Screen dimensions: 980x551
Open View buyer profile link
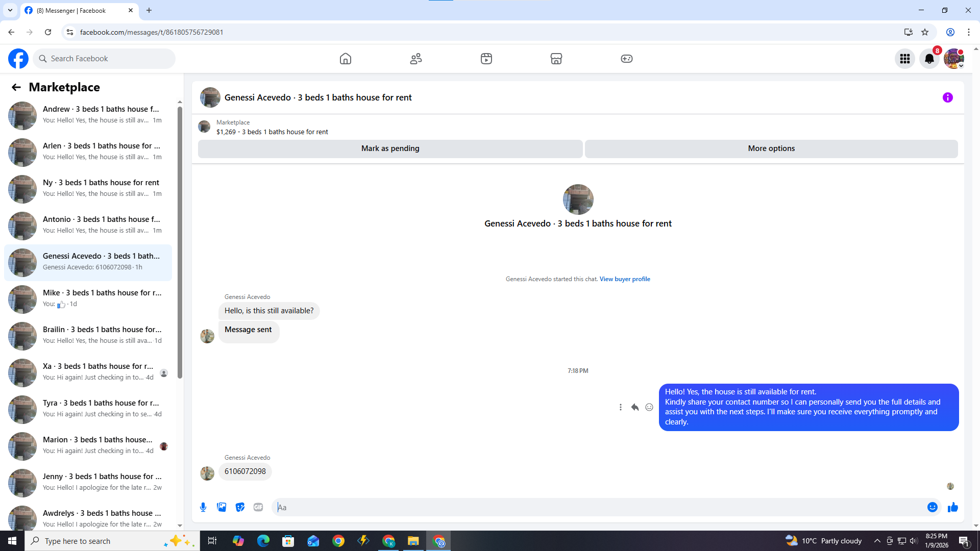click(624, 279)
